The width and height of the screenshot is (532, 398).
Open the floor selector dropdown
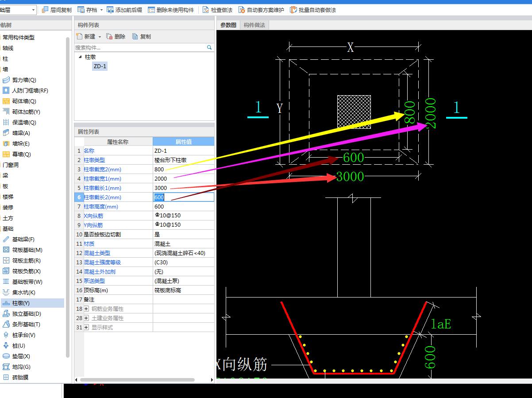click(x=34, y=10)
